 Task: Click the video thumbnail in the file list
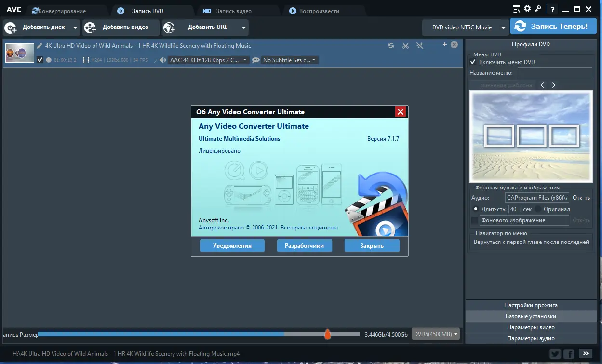pos(20,53)
